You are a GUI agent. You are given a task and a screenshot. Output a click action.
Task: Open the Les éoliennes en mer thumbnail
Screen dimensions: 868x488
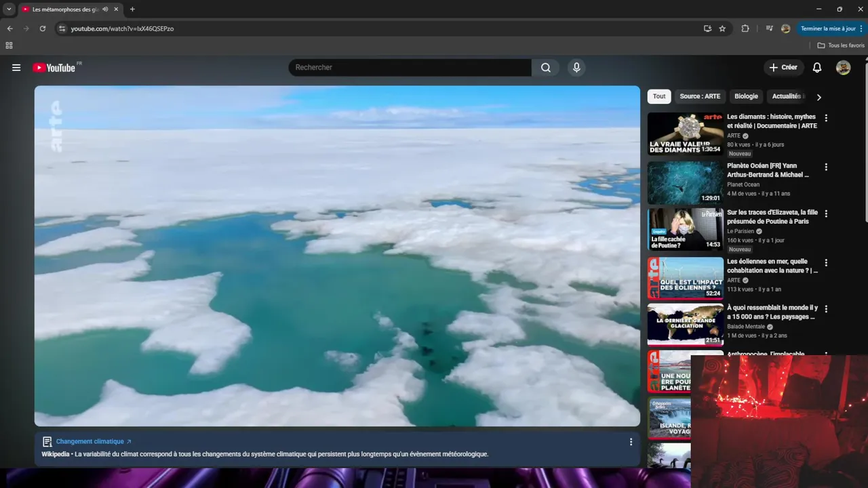(x=686, y=278)
